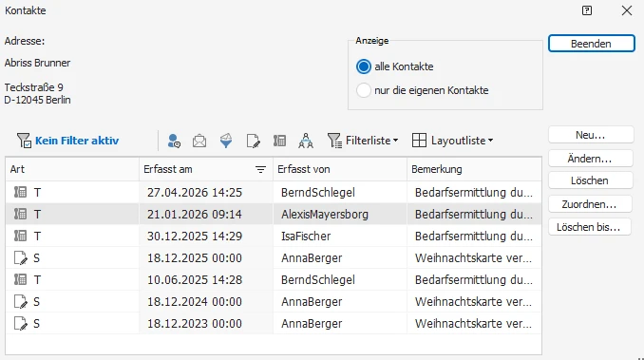Click 'AlexisMayersborg' in Erfasst von column

[325, 215]
